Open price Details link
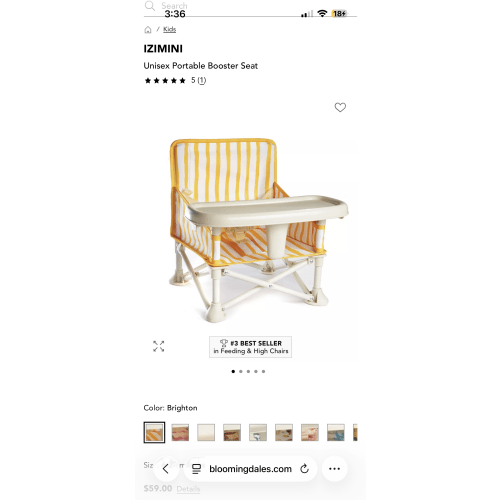Screen dimensions: 500x500 188,489
